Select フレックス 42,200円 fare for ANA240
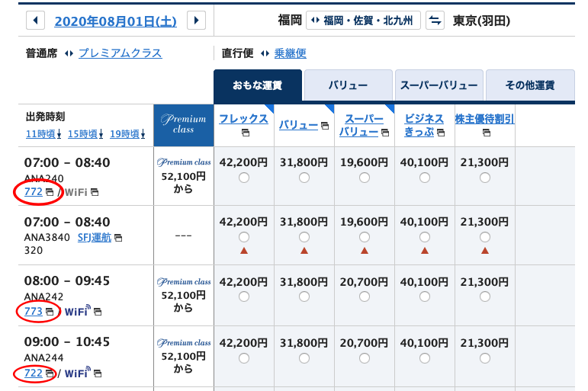Screen dimensions: 588x391 tap(244, 178)
